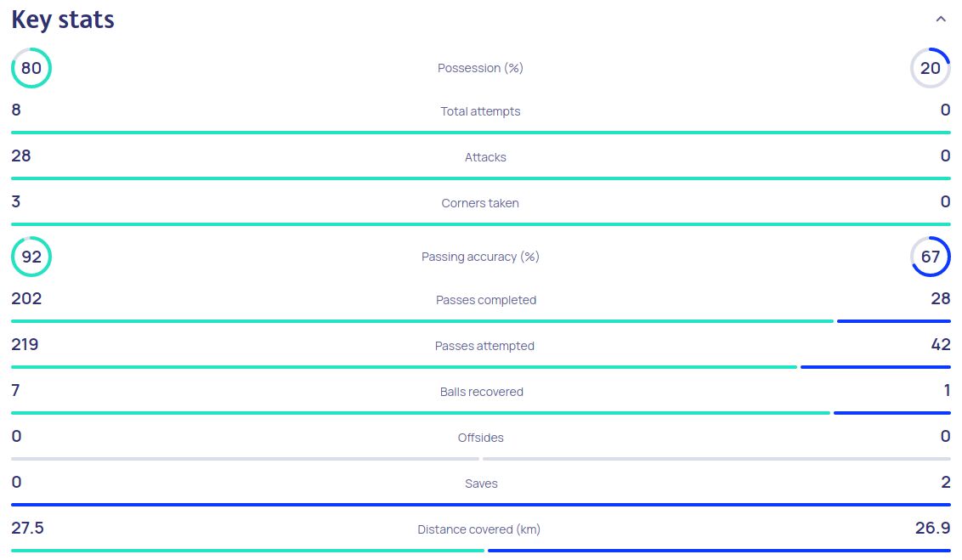Click the 20 possession circle gauge

[x=931, y=68]
